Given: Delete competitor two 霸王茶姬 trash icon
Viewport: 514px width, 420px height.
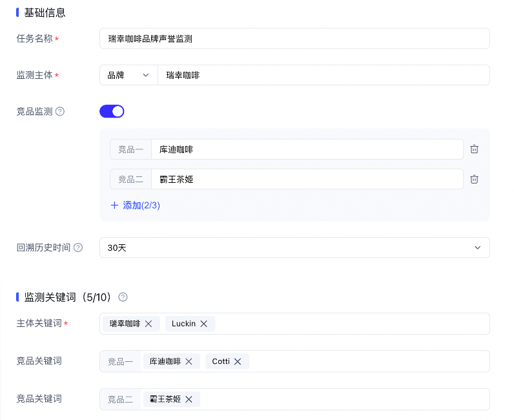Looking at the screenshot, I should tap(474, 179).
